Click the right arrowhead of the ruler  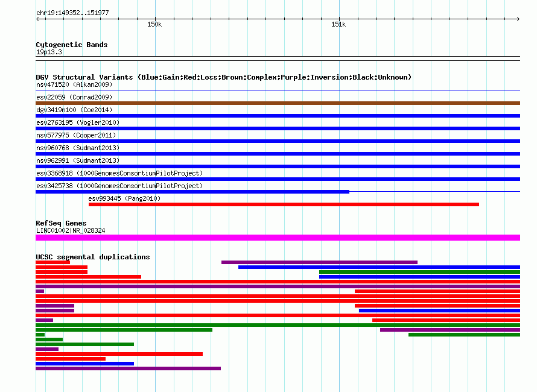coord(518,19)
